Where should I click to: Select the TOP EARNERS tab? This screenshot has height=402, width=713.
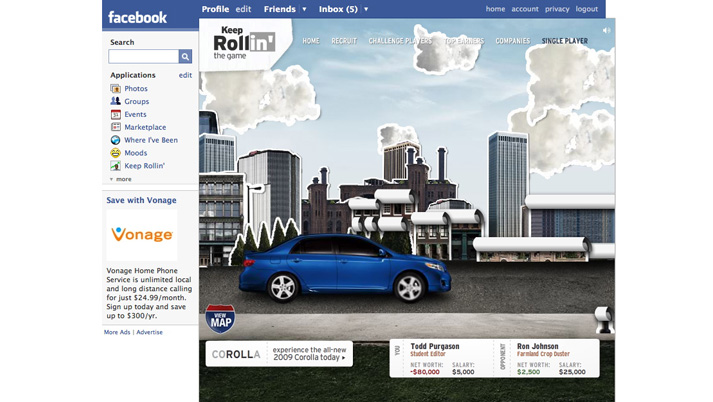tap(464, 41)
